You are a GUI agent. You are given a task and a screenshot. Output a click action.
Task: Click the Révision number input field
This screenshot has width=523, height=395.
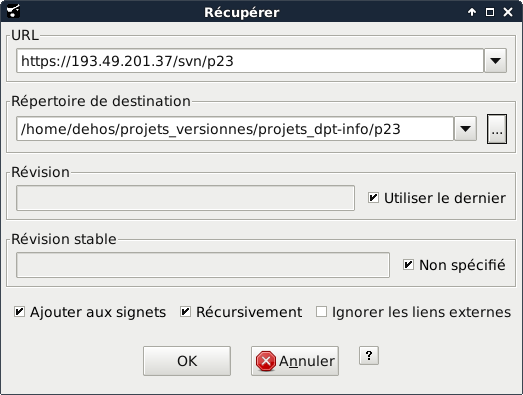pos(185,198)
